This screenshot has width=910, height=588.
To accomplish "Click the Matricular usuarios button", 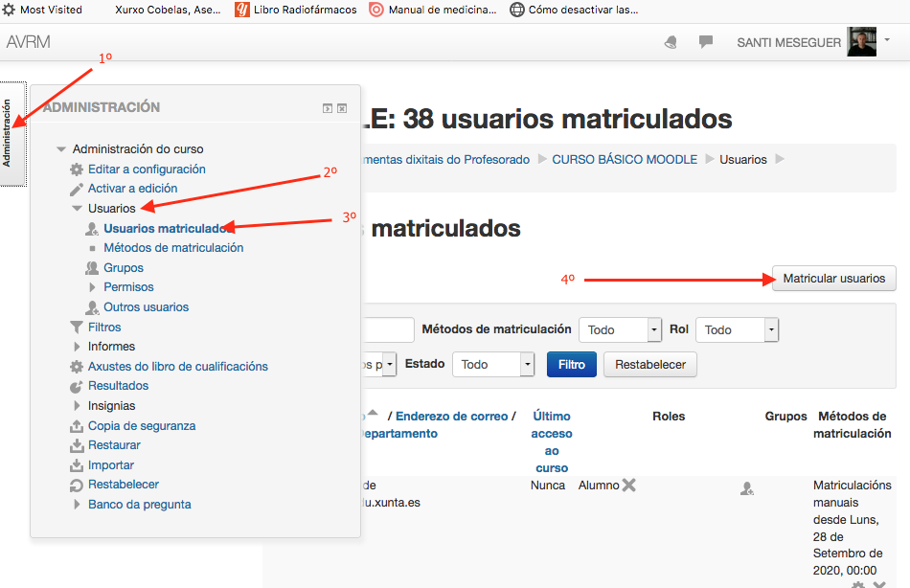I will (833, 279).
